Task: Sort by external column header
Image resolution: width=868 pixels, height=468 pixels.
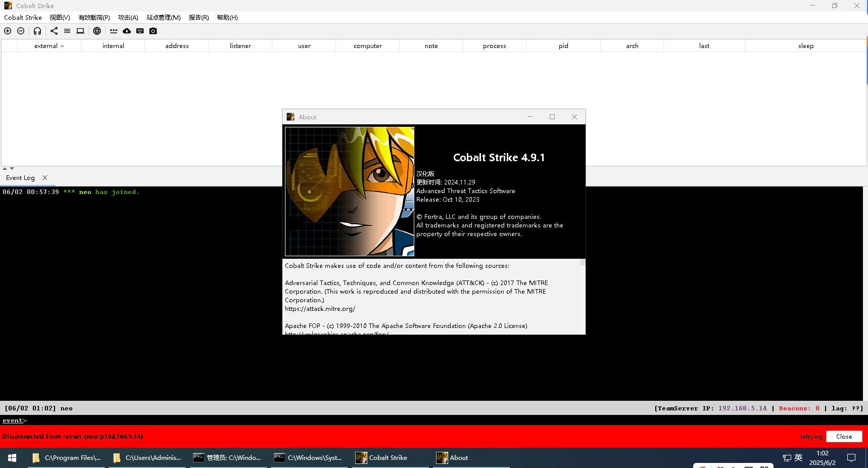Action: (x=49, y=45)
